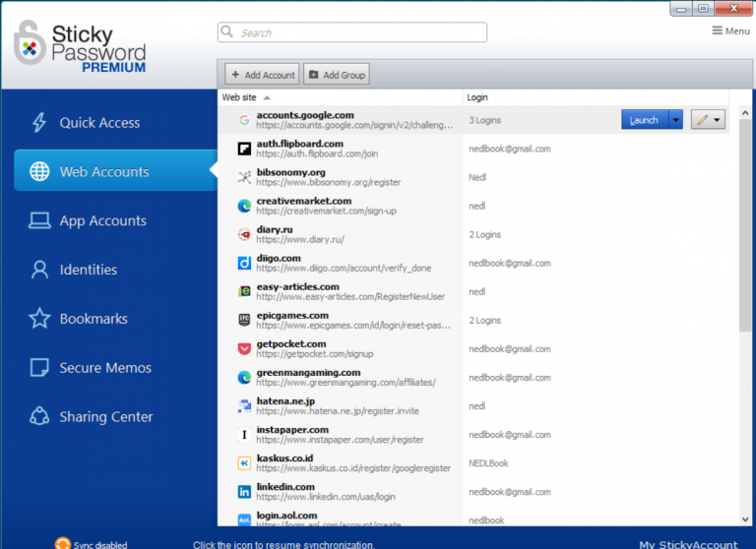Click the Identities person icon

coord(39,270)
